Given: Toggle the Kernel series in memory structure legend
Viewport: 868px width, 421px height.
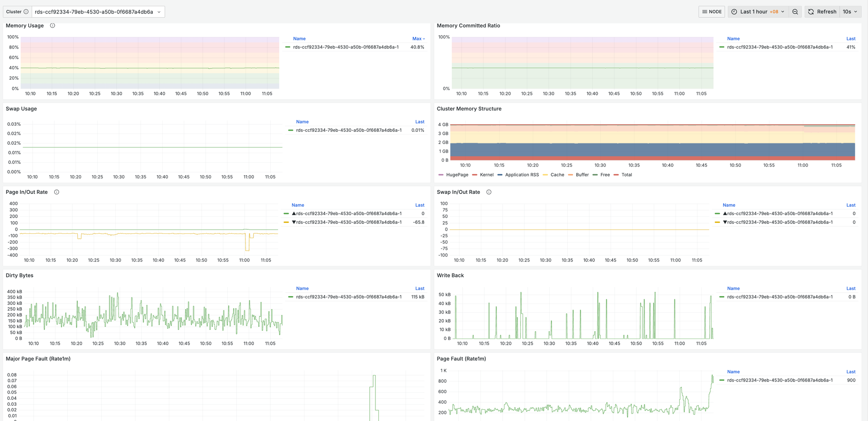Looking at the screenshot, I should click(486, 175).
